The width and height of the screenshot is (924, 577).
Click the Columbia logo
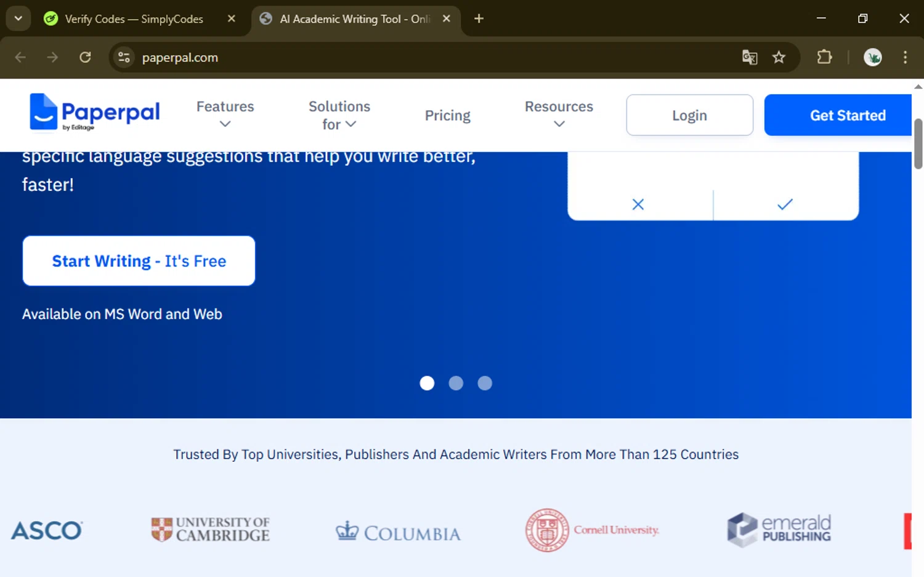398,532
